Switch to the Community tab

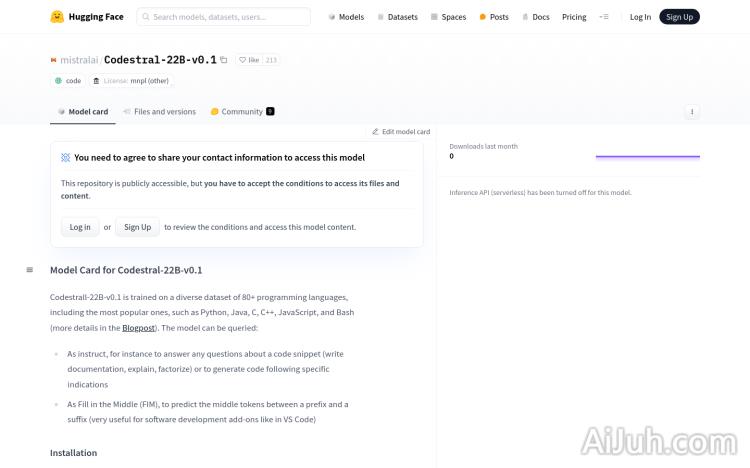(241, 112)
